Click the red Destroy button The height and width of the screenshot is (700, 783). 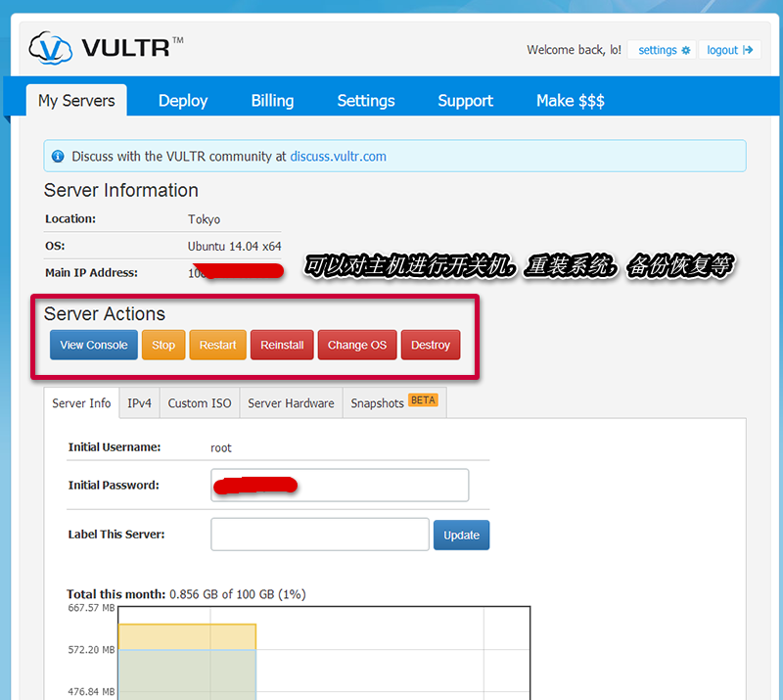(x=431, y=345)
